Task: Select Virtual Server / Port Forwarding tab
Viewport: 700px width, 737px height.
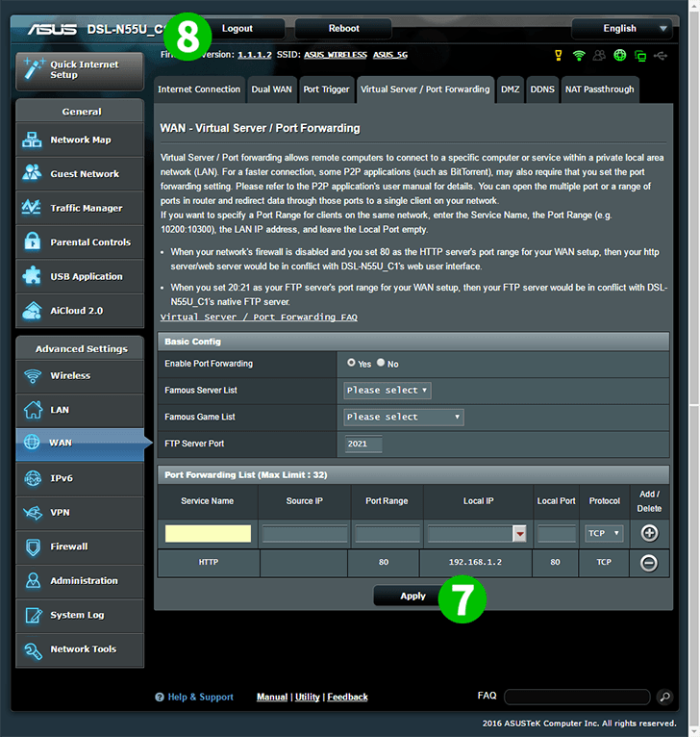Action: click(x=425, y=89)
